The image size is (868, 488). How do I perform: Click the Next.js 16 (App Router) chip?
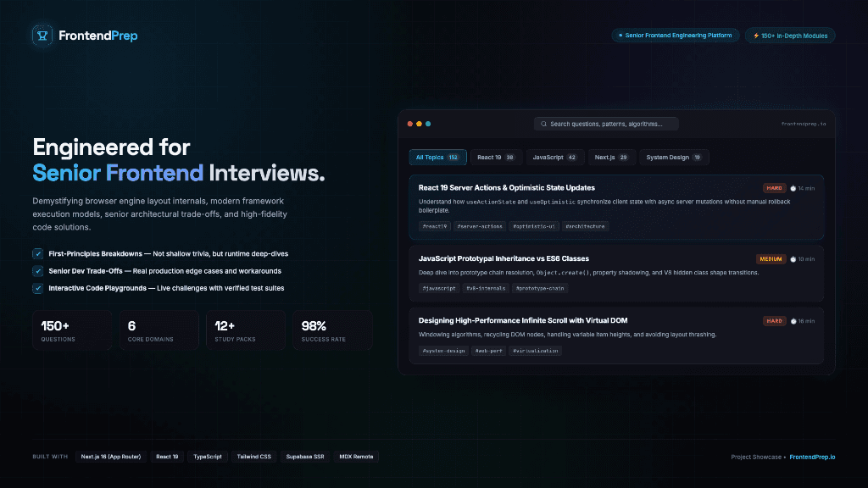point(111,457)
